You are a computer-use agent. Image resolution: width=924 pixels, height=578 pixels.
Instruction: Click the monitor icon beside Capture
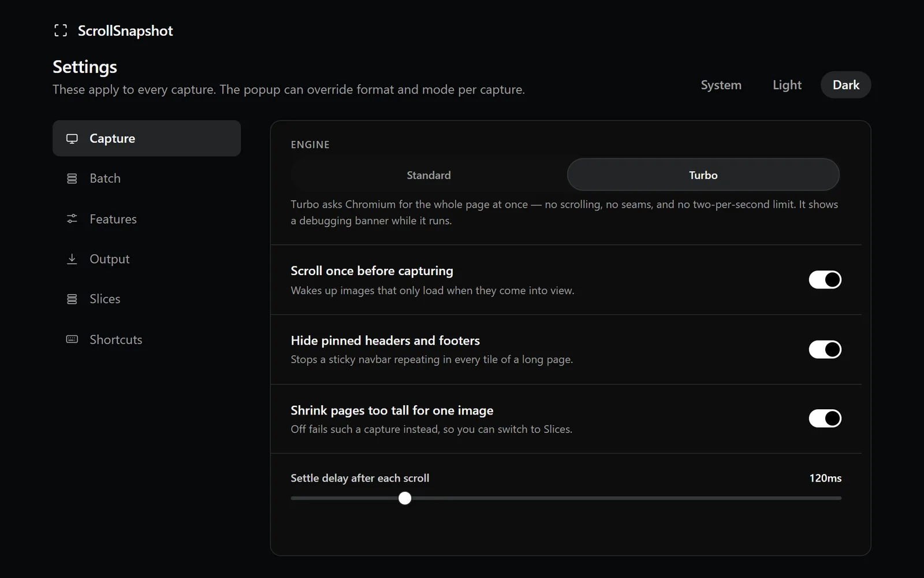tap(72, 139)
